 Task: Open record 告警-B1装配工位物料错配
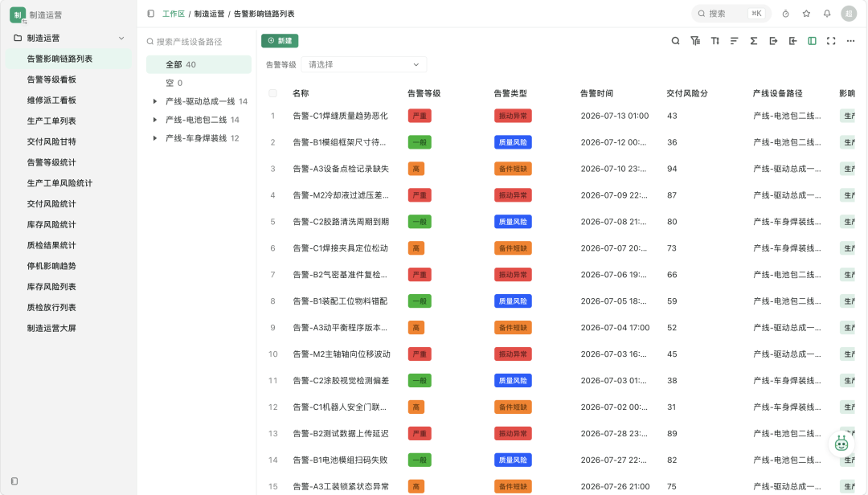tap(340, 301)
